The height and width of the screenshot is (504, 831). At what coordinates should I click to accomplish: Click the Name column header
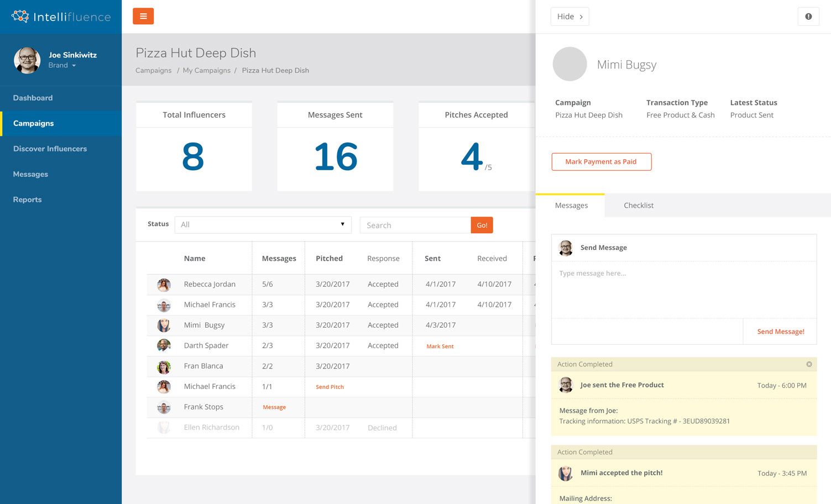click(x=195, y=258)
